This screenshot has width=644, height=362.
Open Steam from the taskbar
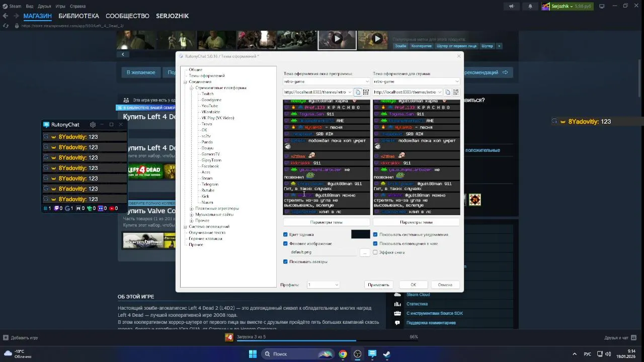387,354
